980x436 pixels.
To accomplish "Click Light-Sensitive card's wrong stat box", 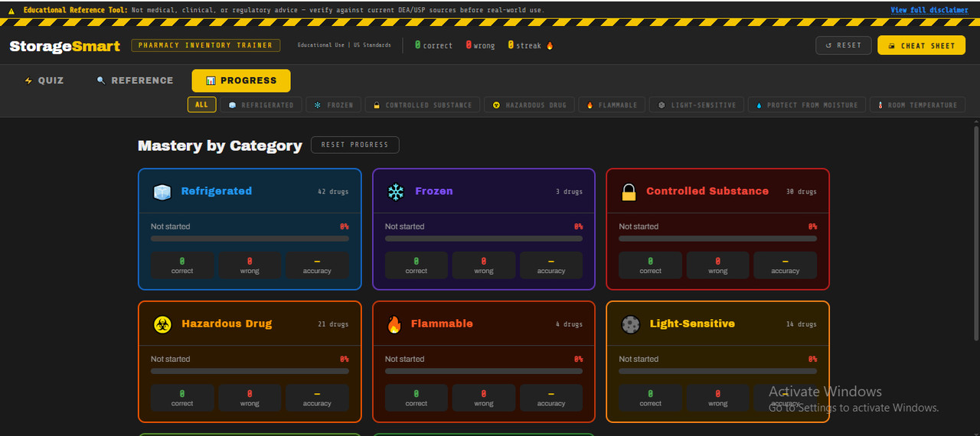I will (717, 398).
